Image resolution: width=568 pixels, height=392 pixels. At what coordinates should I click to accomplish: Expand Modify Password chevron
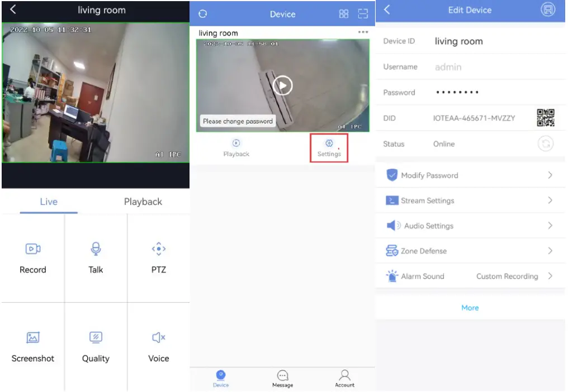[550, 175]
